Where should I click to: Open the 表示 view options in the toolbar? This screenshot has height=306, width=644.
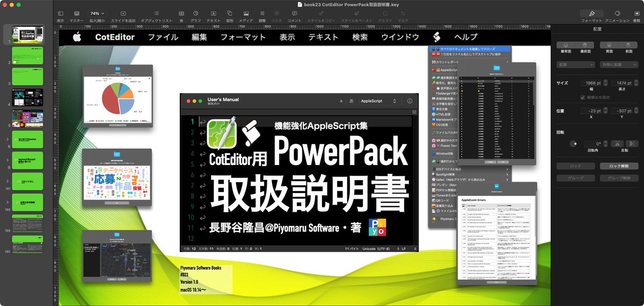(60, 13)
